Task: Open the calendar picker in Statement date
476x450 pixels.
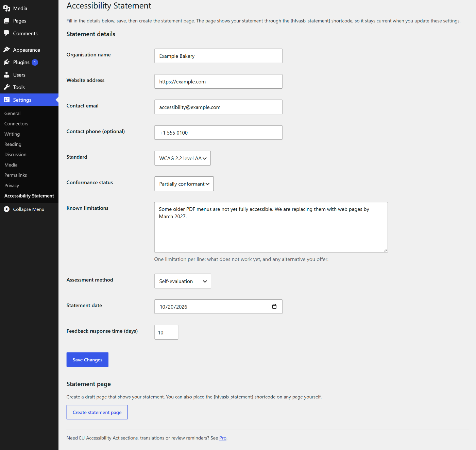Action: coord(274,307)
